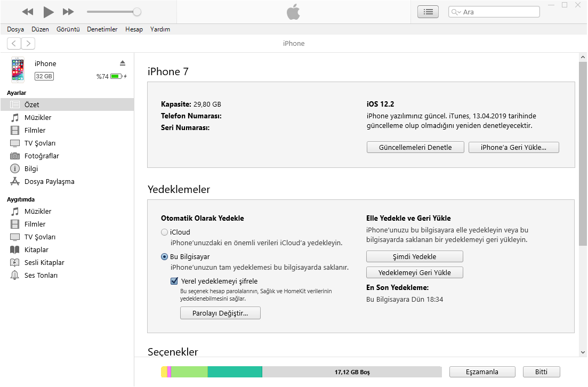
Task: Click the Apple logo in header
Action: [x=293, y=12]
